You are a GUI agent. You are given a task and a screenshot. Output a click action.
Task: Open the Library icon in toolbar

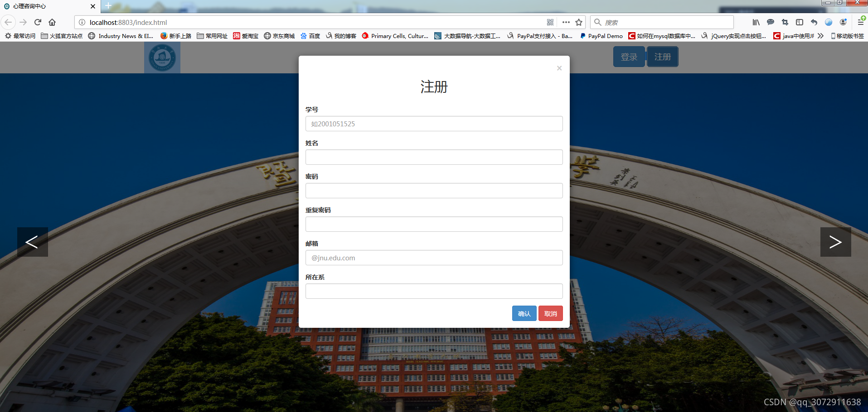coord(756,22)
